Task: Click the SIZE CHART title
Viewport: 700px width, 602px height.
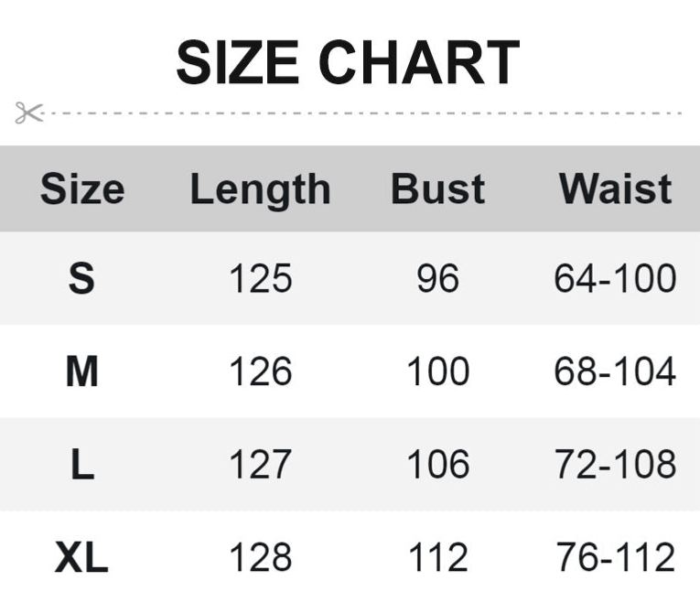Action: click(x=348, y=62)
